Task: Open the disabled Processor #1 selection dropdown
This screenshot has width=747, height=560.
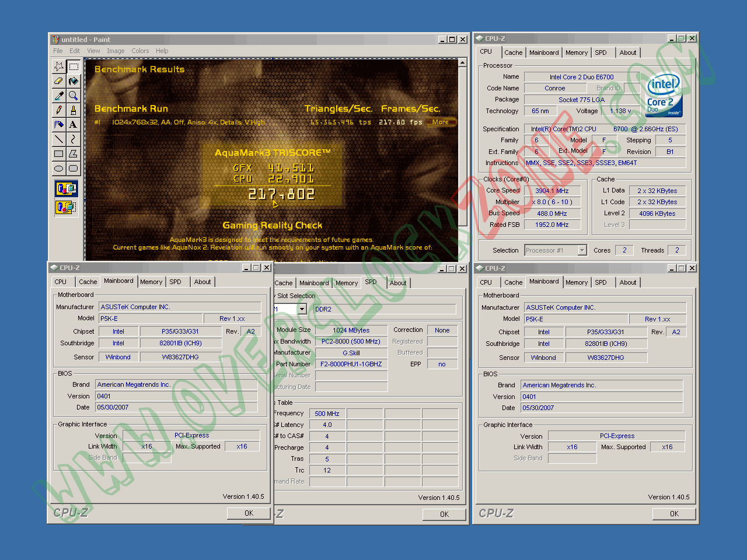Action: click(556, 250)
